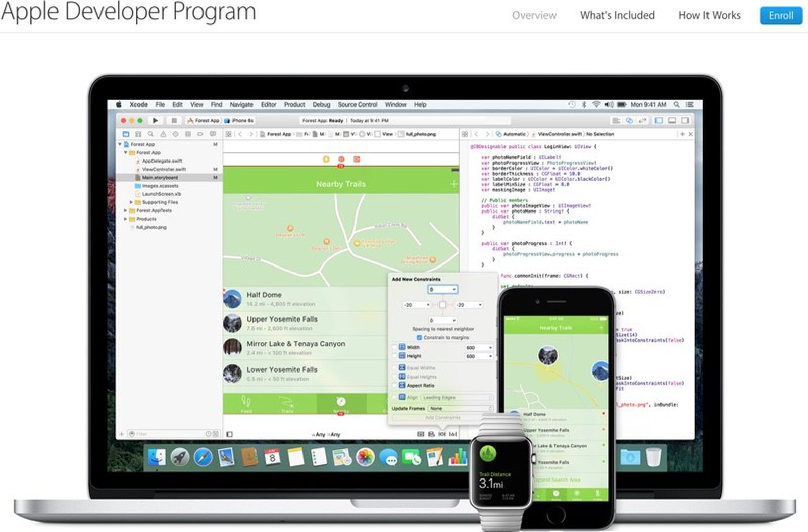
Task: Open the Product menu in Xcode
Action: pyautogui.click(x=294, y=104)
